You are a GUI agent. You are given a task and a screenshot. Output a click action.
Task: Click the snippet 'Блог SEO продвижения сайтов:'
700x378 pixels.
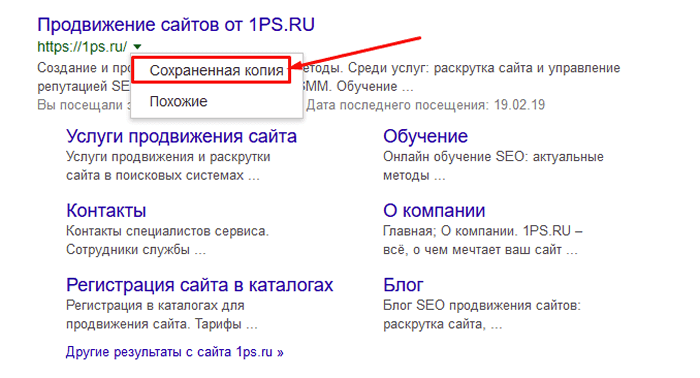[x=482, y=305]
